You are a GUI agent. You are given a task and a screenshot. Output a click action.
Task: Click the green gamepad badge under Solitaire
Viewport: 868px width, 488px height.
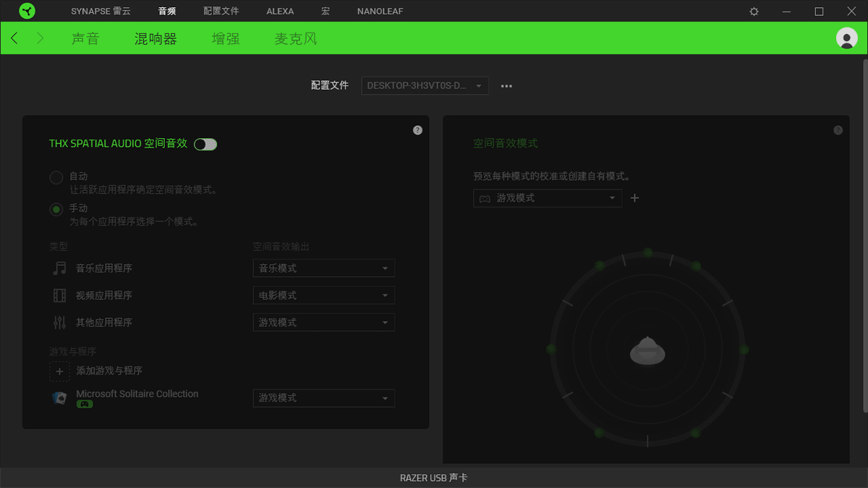[84, 404]
